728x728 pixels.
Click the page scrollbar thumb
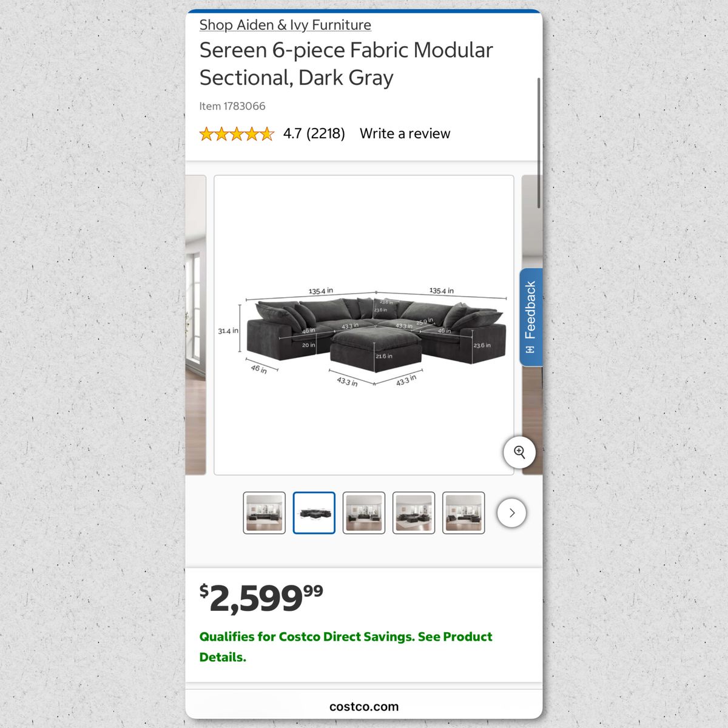539,143
